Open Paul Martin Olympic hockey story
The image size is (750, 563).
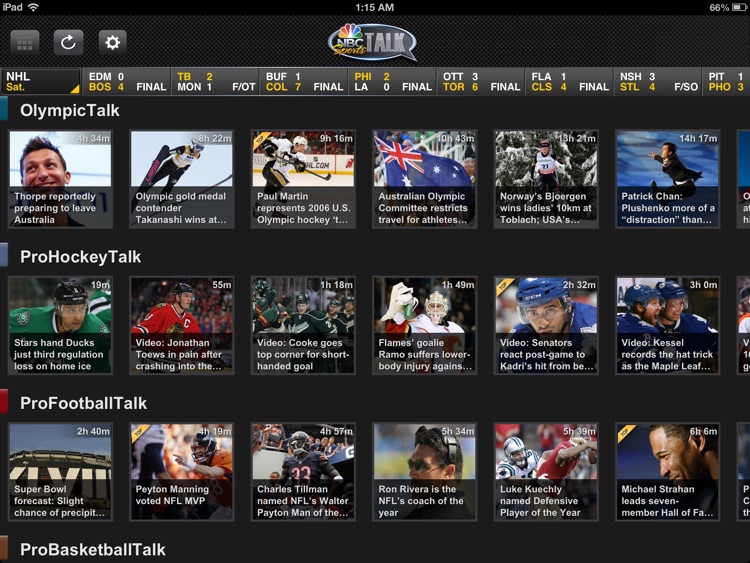tap(303, 179)
